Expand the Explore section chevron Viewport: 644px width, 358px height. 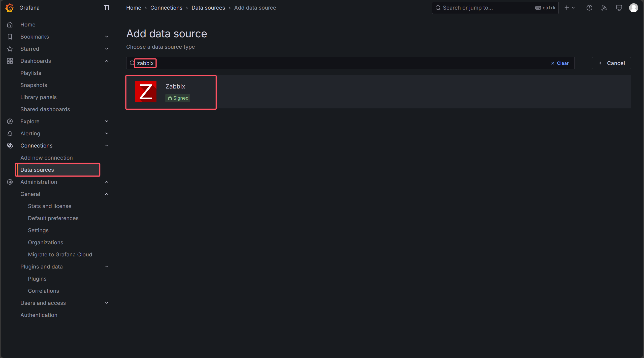[x=107, y=121]
